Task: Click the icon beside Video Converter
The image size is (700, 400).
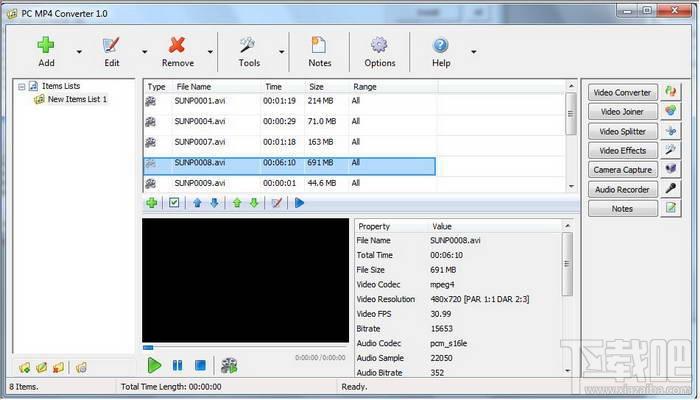Action: point(670,92)
